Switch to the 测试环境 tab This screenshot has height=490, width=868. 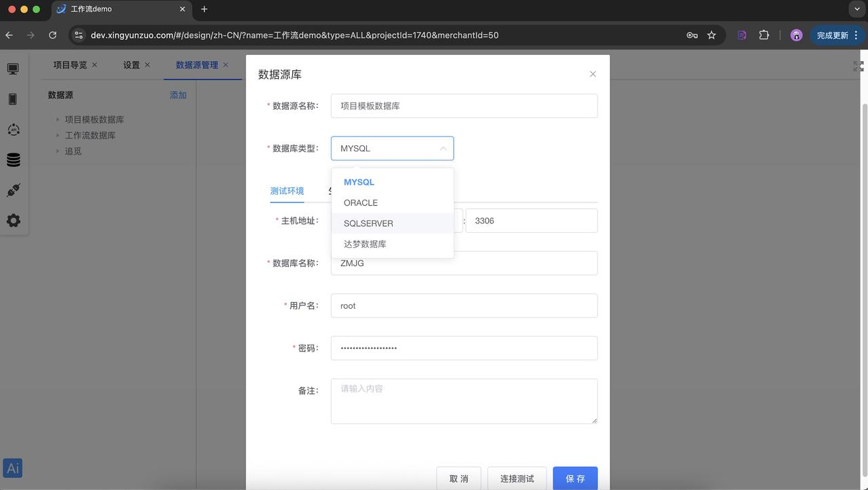tap(287, 191)
